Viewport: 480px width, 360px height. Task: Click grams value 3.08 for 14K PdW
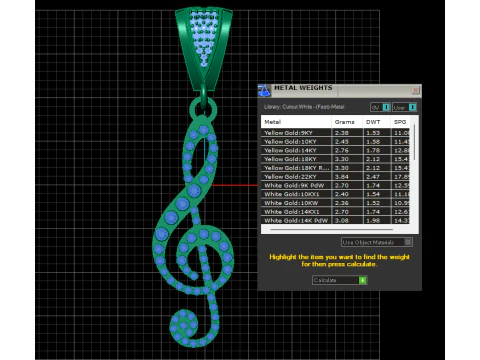click(341, 220)
